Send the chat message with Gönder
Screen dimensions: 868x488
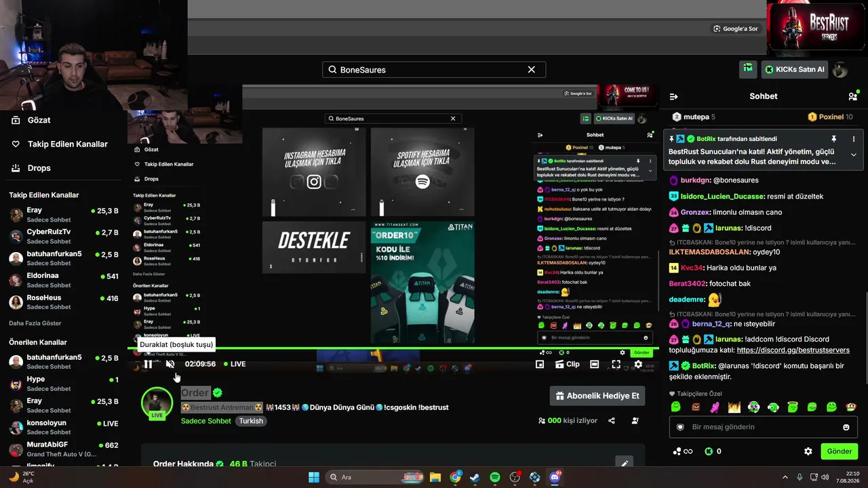[x=839, y=451]
